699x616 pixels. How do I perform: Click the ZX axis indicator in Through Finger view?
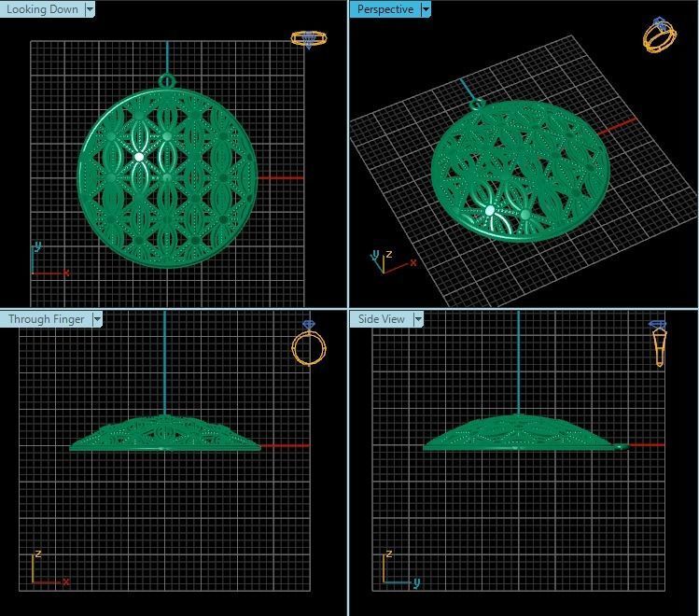point(50,567)
